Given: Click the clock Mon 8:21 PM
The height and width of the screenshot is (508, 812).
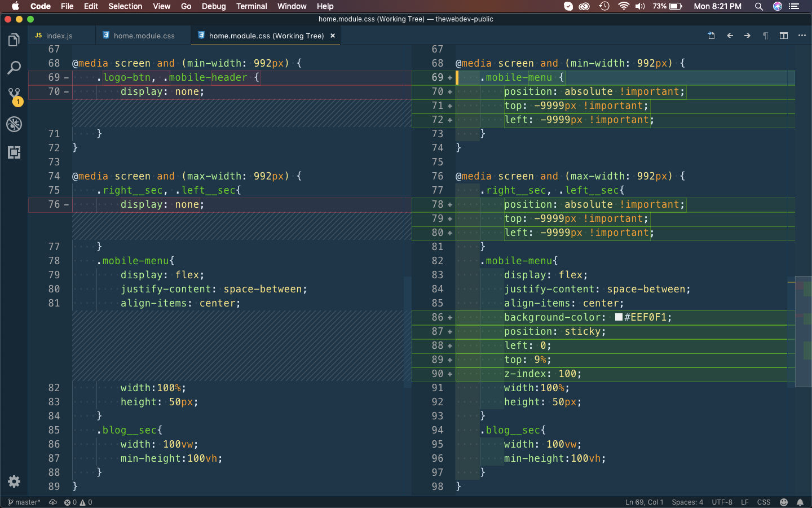Looking at the screenshot, I should 717,6.
